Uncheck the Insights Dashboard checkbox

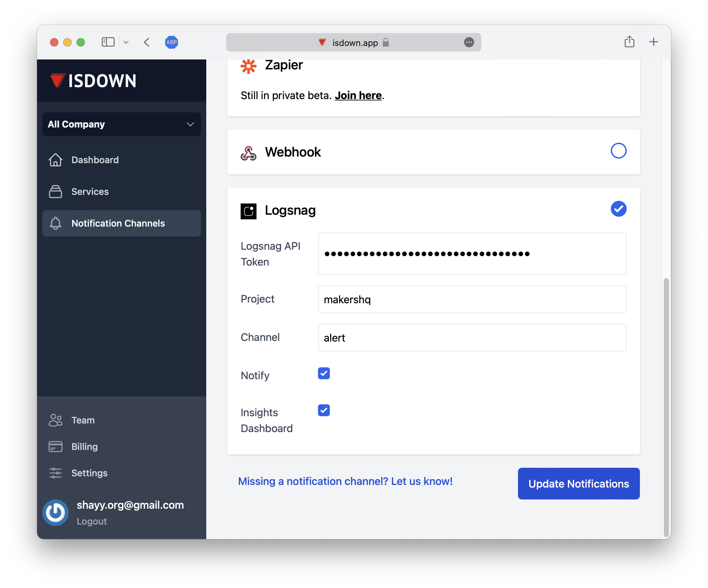click(x=324, y=410)
